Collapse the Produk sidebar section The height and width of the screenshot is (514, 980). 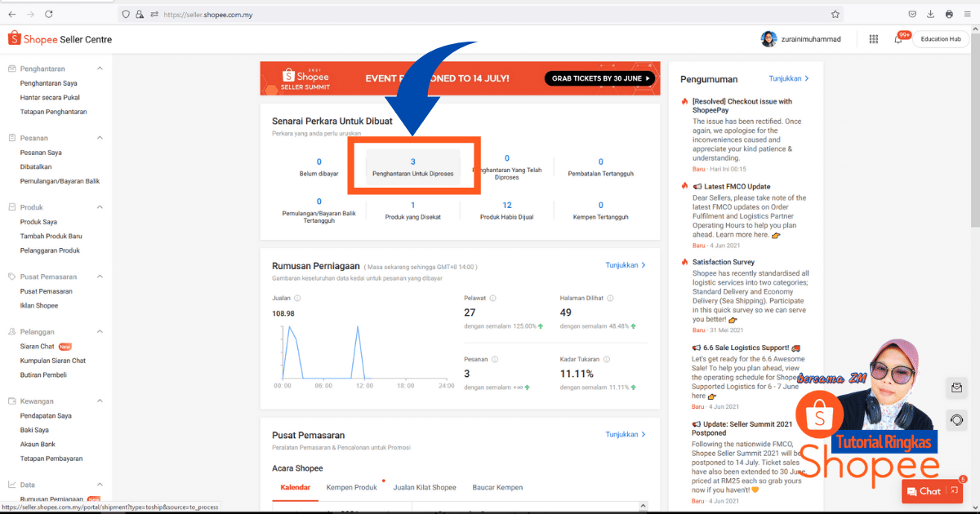pos(100,207)
